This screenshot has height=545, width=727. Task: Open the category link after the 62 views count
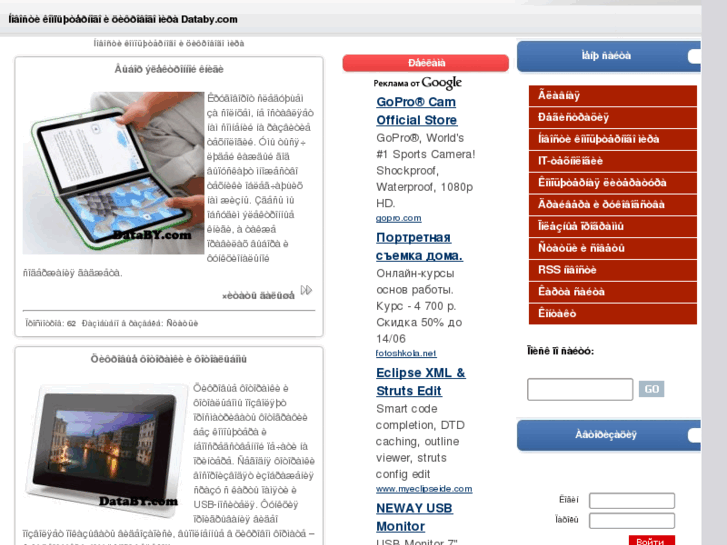182,323
